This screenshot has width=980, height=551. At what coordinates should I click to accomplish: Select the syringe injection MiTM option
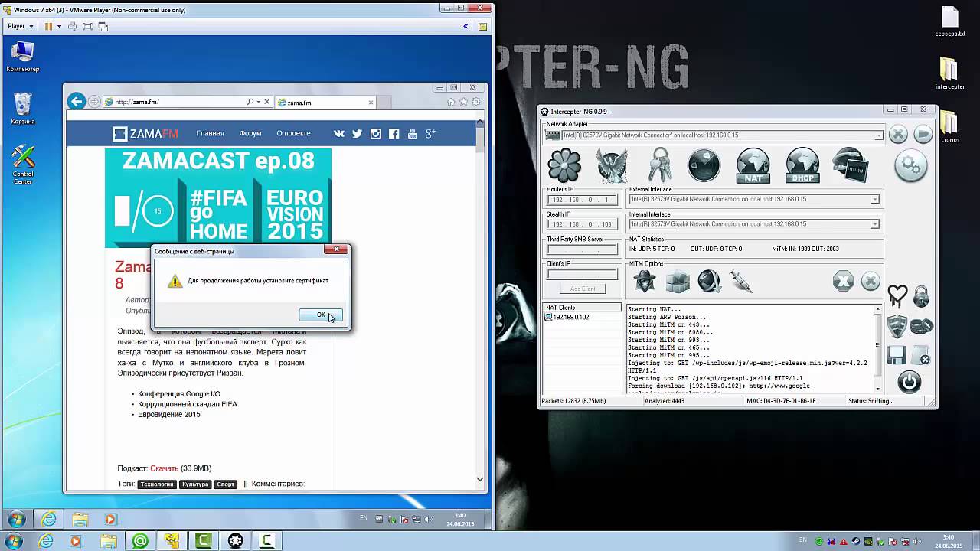(741, 281)
